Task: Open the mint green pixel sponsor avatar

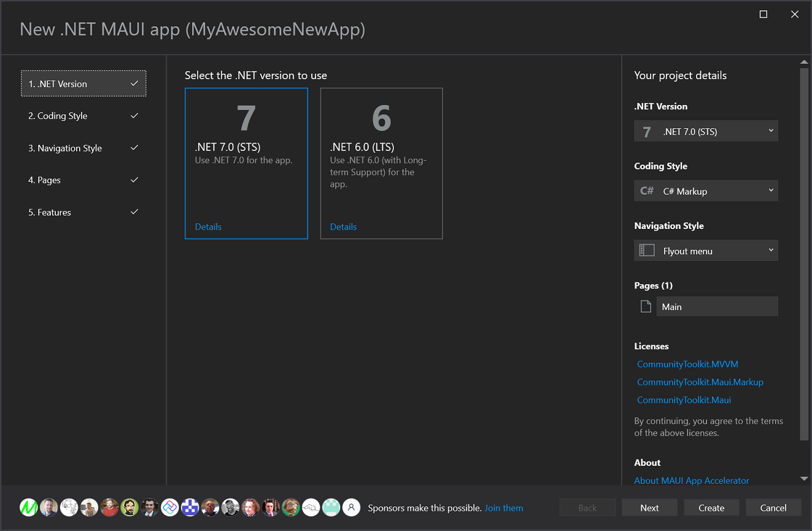Action: tap(331, 507)
